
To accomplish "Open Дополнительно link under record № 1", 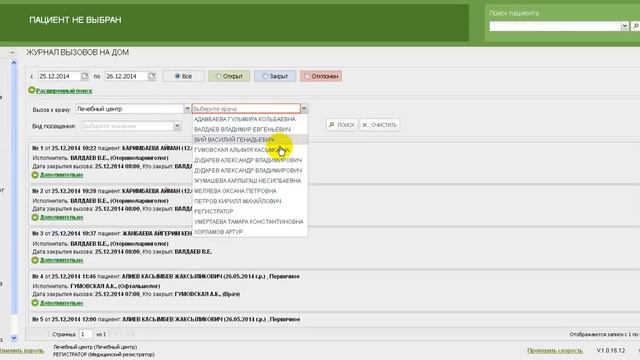I will [x=61, y=175].
